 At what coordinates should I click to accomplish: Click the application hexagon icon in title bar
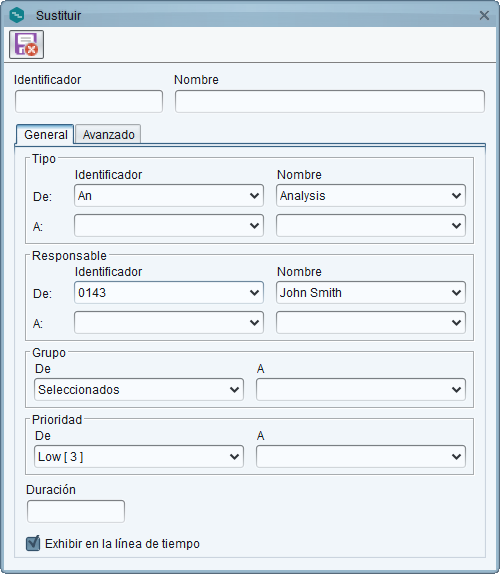pos(17,15)
